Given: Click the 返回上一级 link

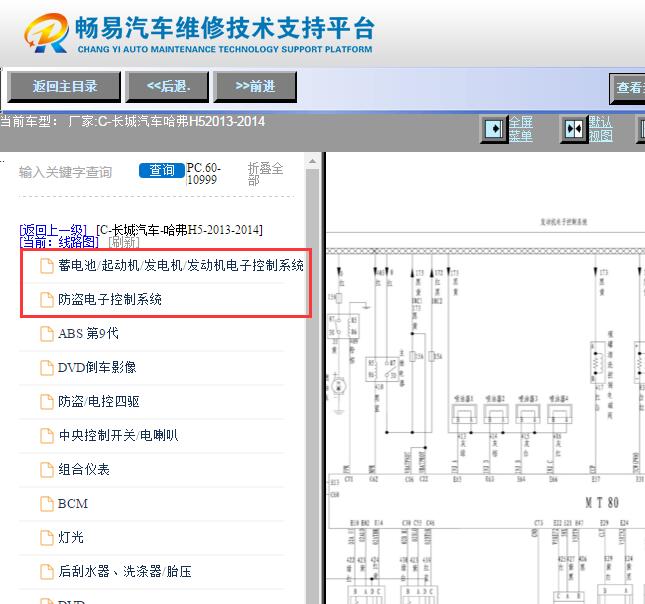Looking at the screenshot, I should point(53,230).
